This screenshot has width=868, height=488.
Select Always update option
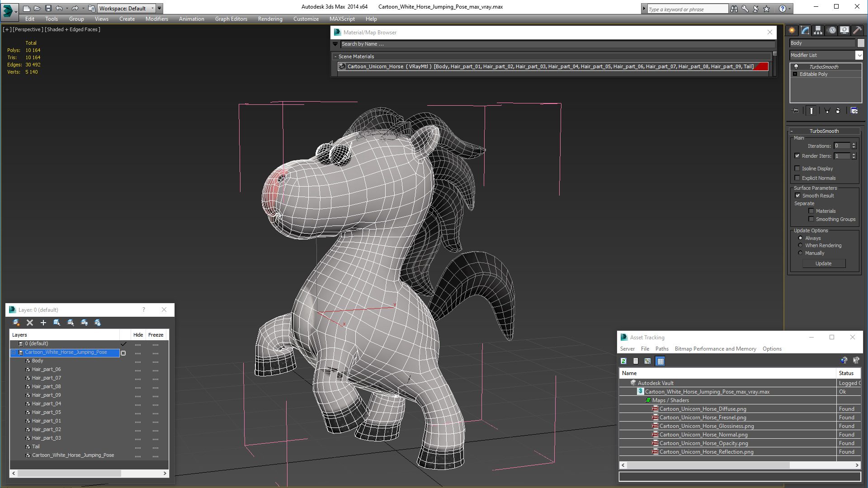click(801, 238)
